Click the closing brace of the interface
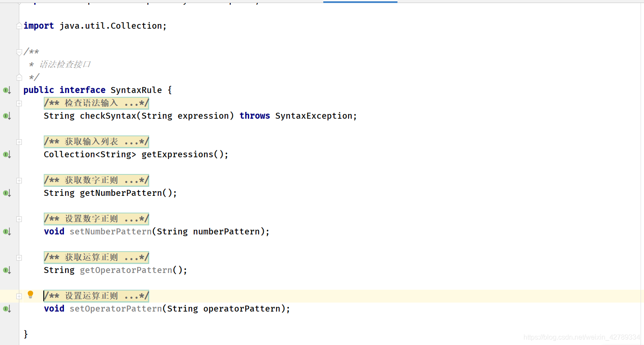The height and width of the screenshot is (345, 644). tap(26, 334)
